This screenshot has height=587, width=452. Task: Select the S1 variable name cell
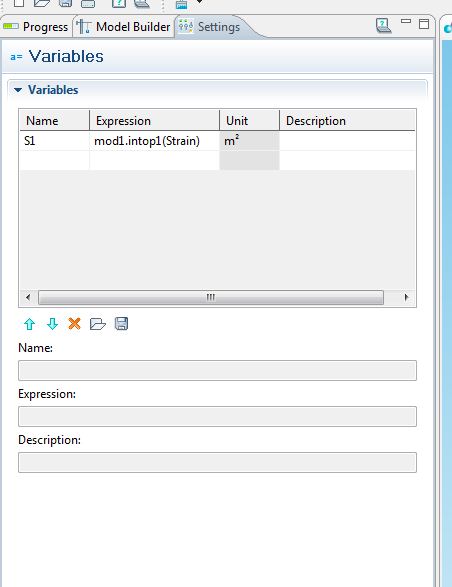[x=54, y=141]
